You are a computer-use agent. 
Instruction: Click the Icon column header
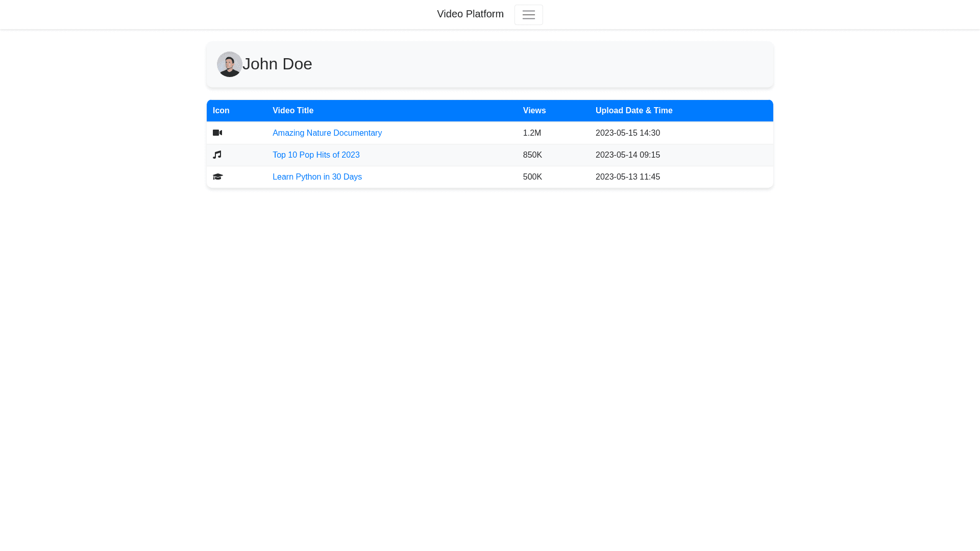point(221,111)
